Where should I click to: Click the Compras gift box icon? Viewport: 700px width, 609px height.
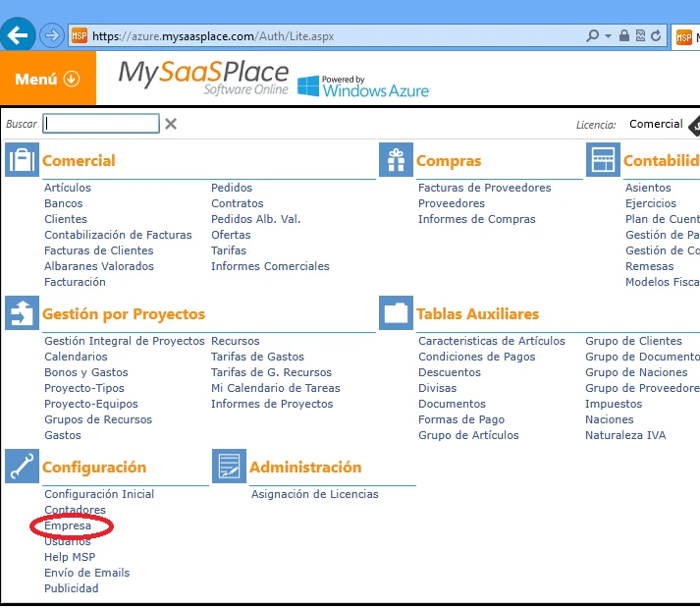click(x=396, y=159)
